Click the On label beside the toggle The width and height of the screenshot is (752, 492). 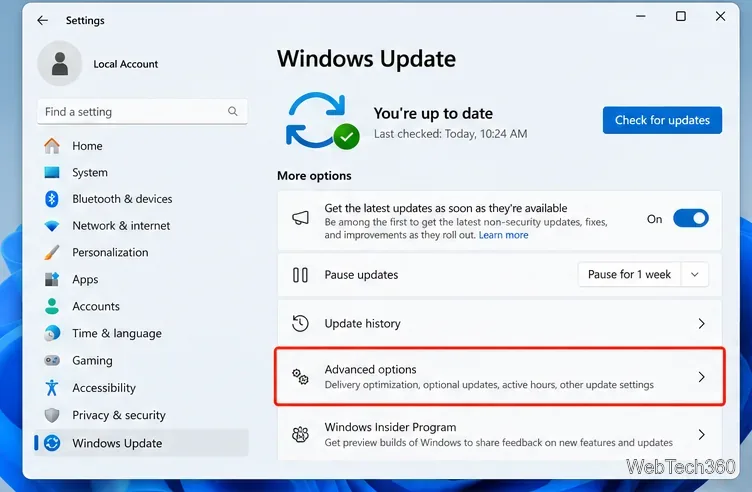click(654, 219)
